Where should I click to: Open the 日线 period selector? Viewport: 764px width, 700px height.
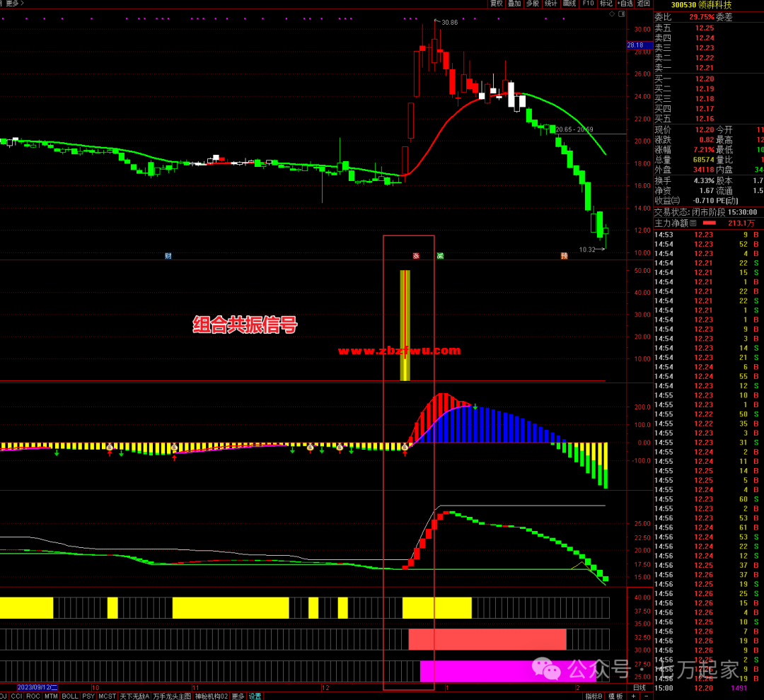[639, 687]
